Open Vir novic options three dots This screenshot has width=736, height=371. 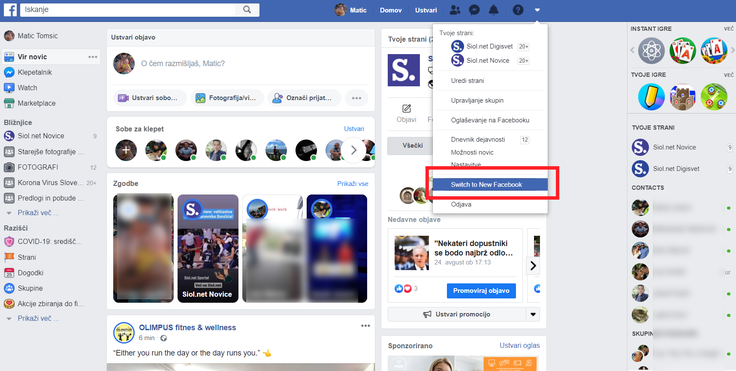click(93, 57)
